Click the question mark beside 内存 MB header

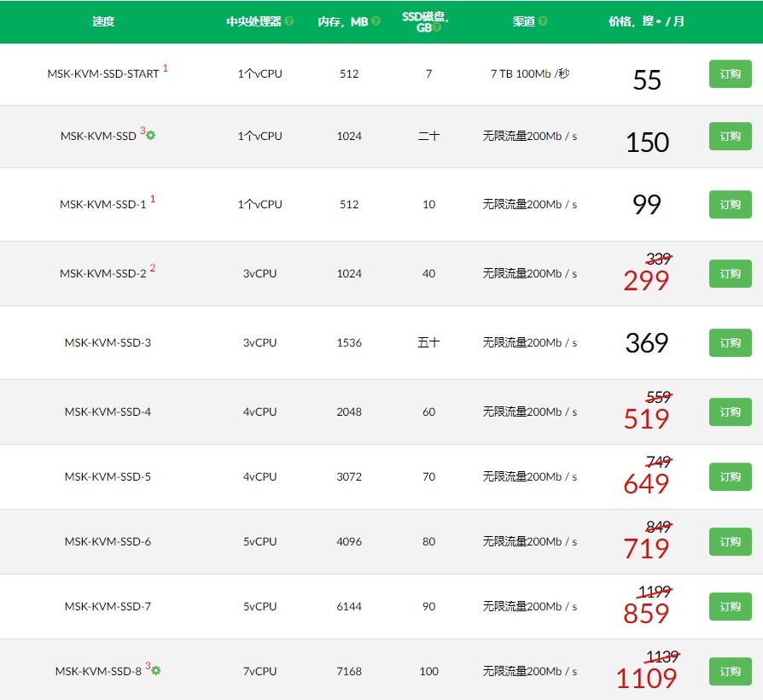tap(376, 21)
